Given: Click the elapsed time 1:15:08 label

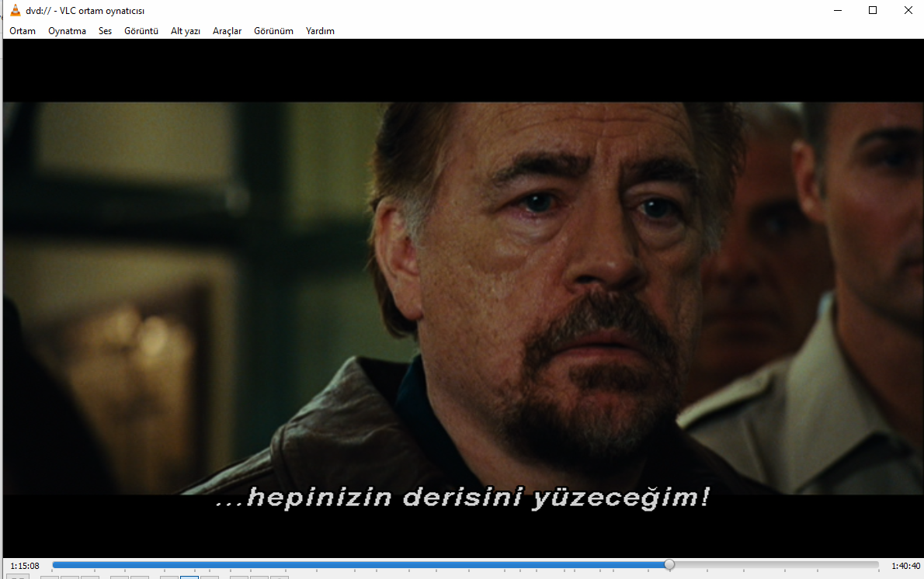Looking at the screenshot, I should 25,566.
